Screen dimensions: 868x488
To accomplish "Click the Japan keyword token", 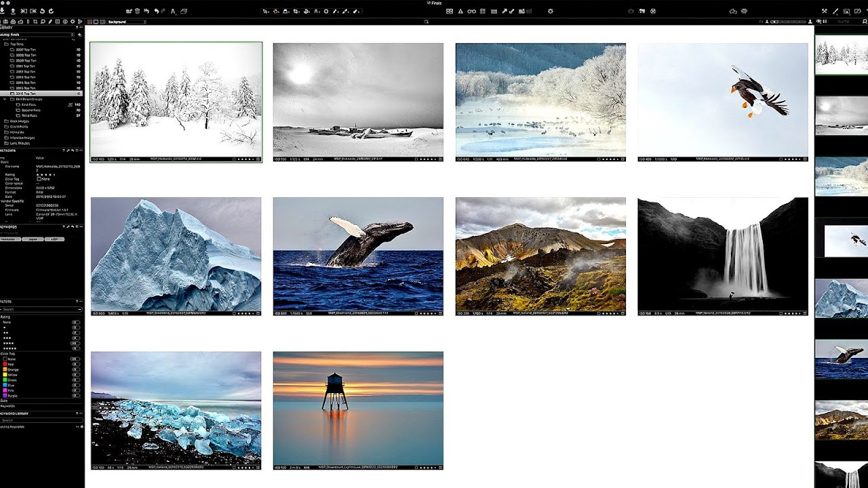I will [x=33, y=239].
